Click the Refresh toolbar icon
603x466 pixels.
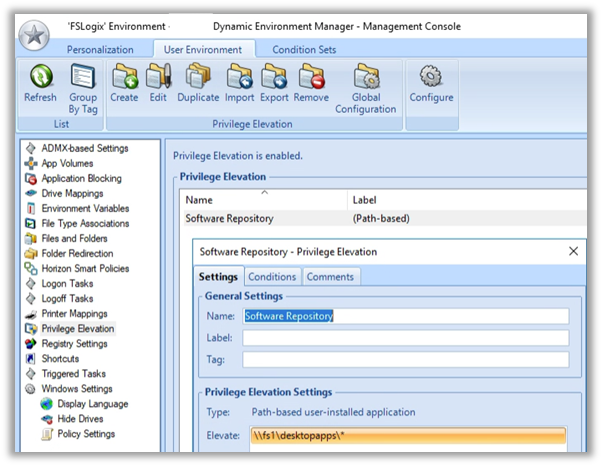click(40, 77)
